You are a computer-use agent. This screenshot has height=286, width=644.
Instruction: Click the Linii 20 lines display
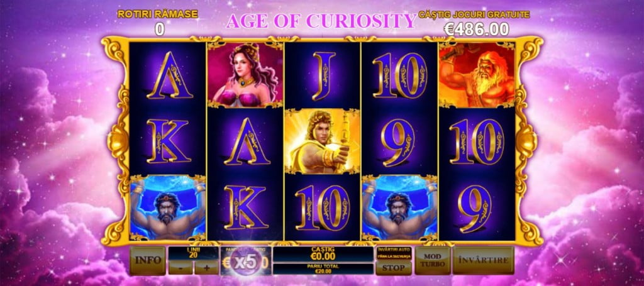point(193,253)
